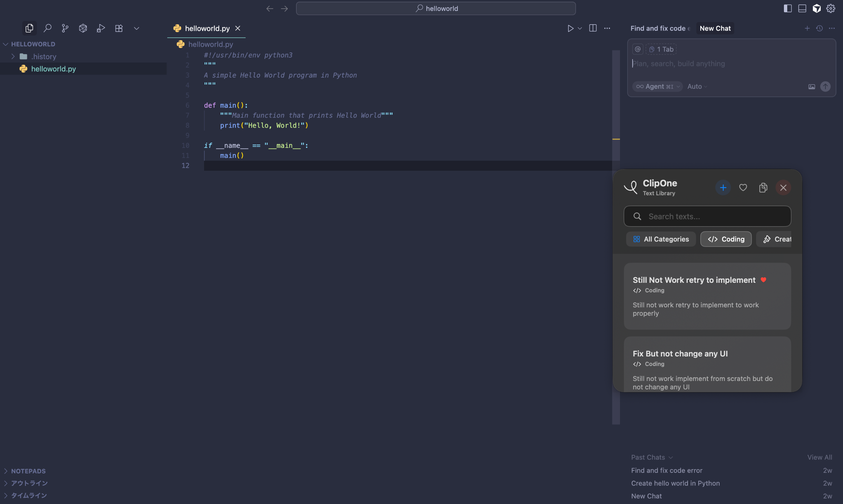Open past chat Create hello world in Python

(731, 483)
